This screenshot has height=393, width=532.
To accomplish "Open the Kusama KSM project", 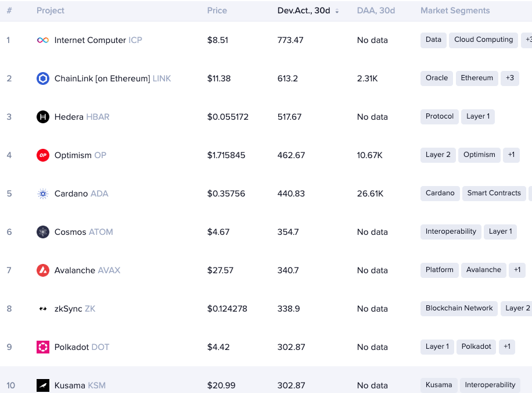I will tap(80, 385).
